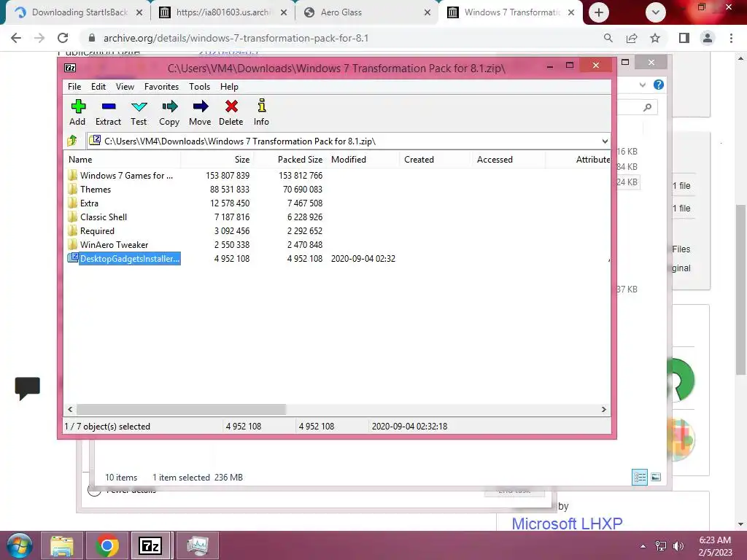Open a new Chrome tab

pos(599,13)
